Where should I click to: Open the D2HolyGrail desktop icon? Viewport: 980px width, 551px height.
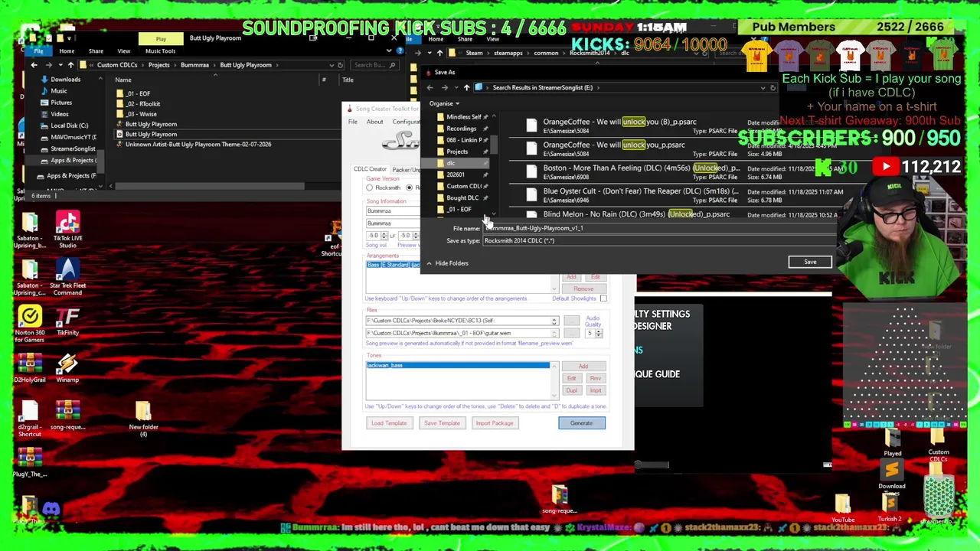click(x=30, y=368)
